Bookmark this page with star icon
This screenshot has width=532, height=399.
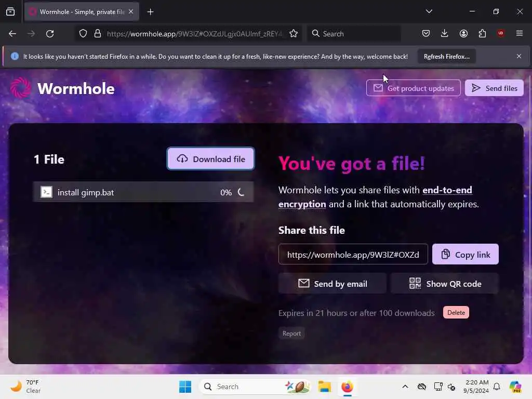(x=294, y=34)
